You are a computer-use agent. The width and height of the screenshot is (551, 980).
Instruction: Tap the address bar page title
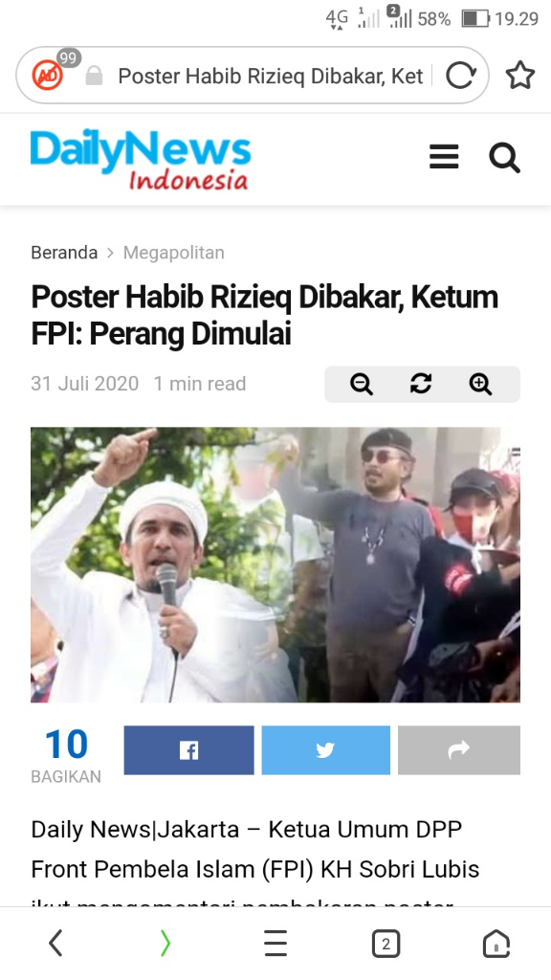271,77
